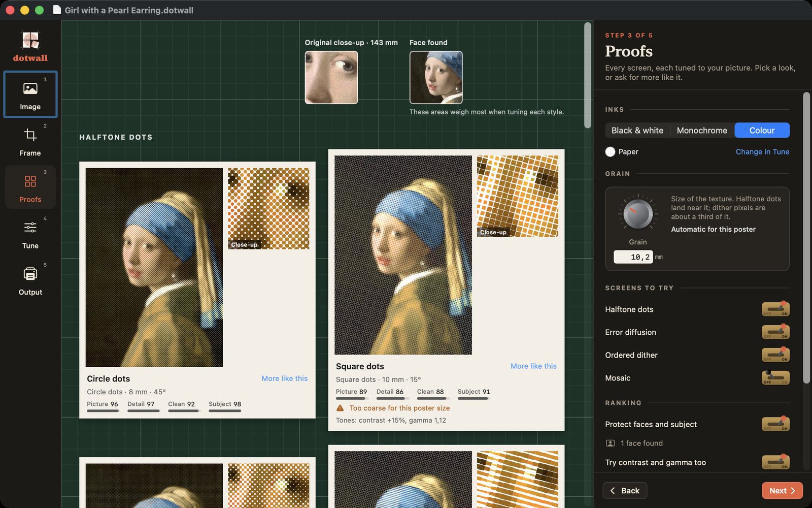Go to the Frame crop step
Screen dimensions: 812x508
30,141
